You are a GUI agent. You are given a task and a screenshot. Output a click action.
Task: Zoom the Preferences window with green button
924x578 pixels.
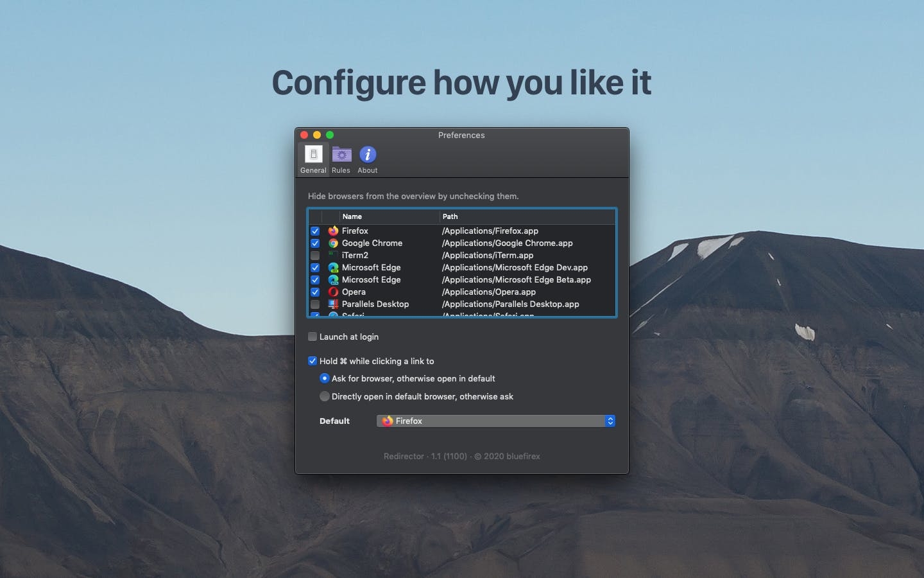[330, 135]
